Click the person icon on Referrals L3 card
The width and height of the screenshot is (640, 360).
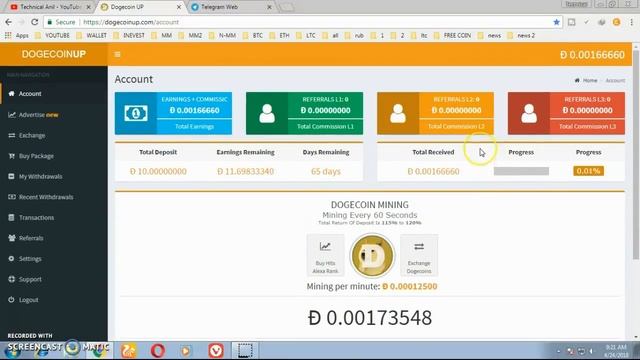(529, 113)
